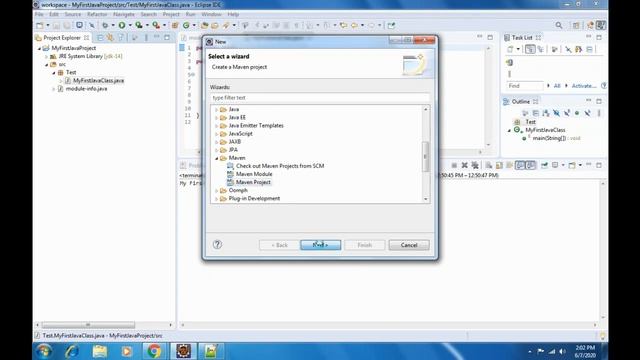The image size is (640, 360).
Task: Click the wizard filter text field
Action: coord(320,98)
